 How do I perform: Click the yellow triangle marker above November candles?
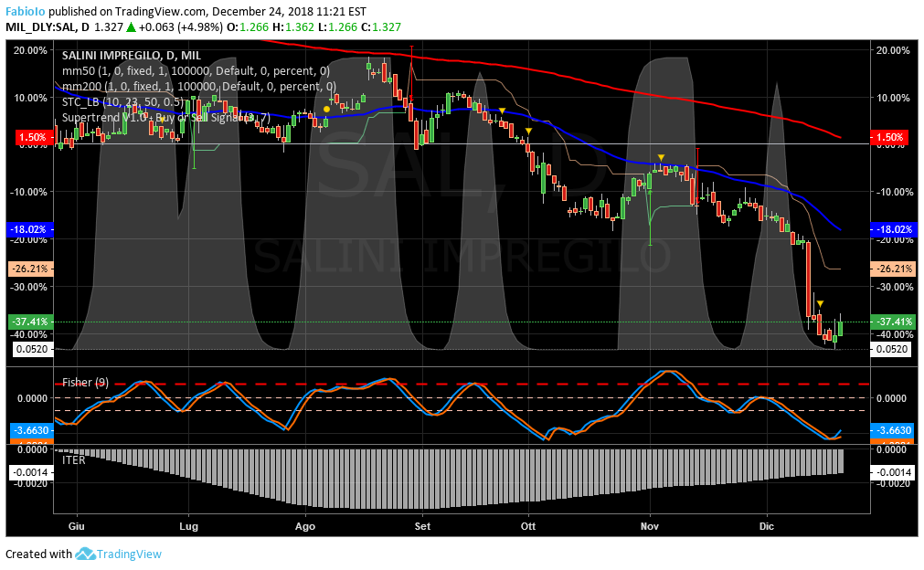tap(661, 157)
